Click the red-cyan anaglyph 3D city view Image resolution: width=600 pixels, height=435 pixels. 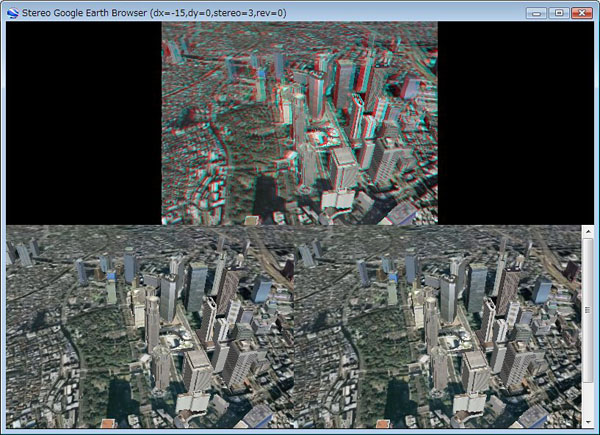tap(300, 123)
